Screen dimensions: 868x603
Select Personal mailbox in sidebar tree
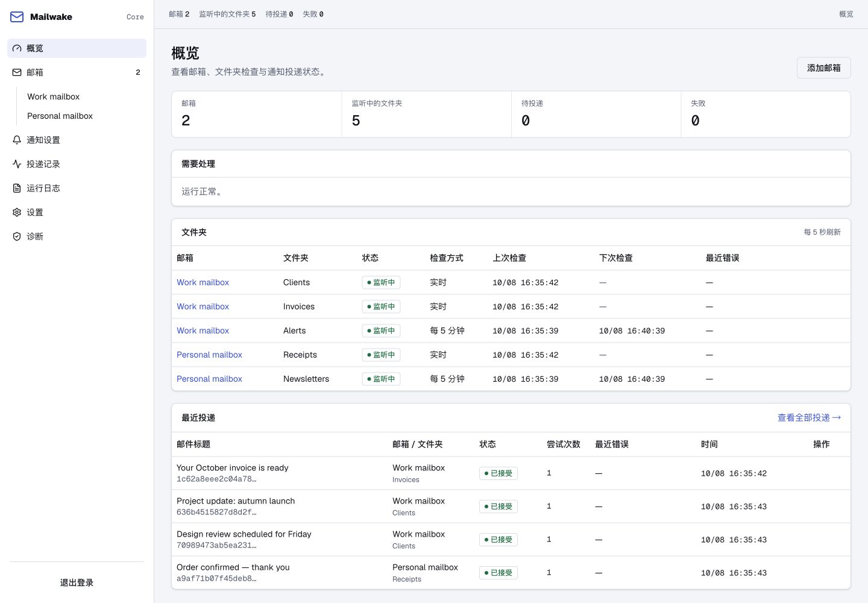(60, 116)
